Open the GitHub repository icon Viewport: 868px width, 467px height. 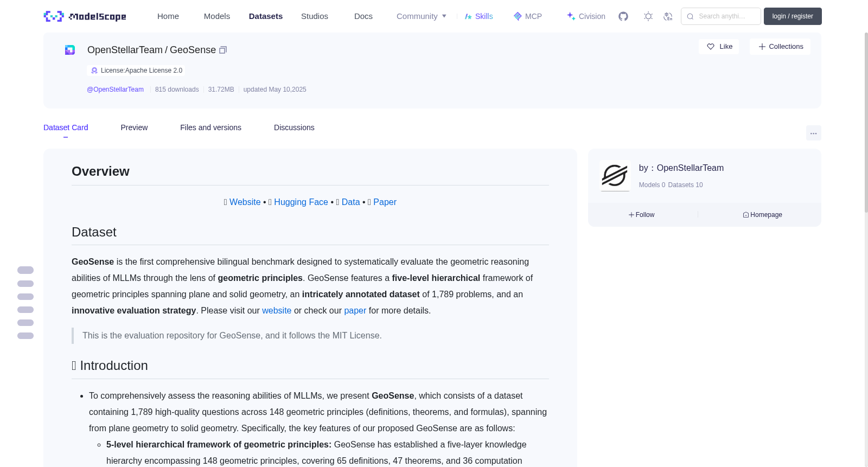pyautogui.click(x=623, y=16)
